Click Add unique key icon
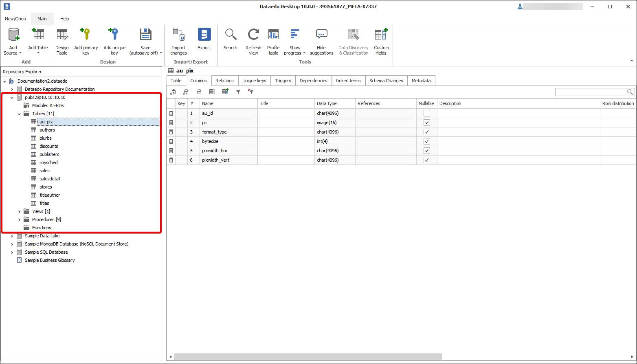Image resolution: width=637 pixels, height=364 pixels. coord(114,35)
